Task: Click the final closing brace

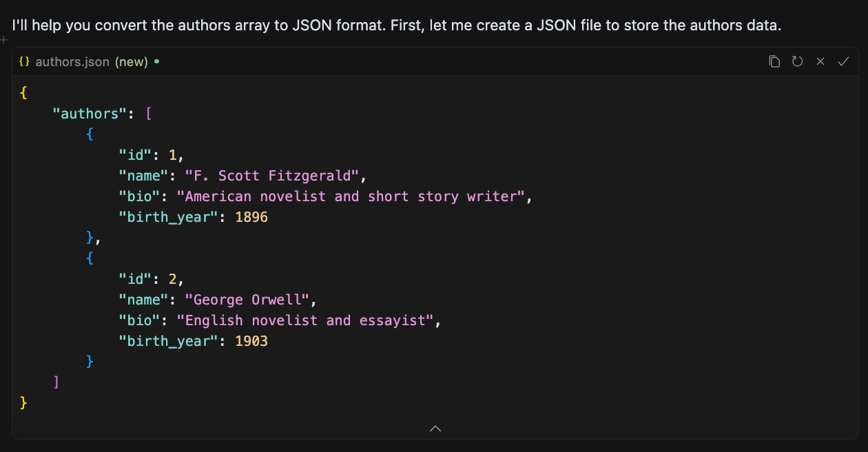Action: (x=23, y=402)
